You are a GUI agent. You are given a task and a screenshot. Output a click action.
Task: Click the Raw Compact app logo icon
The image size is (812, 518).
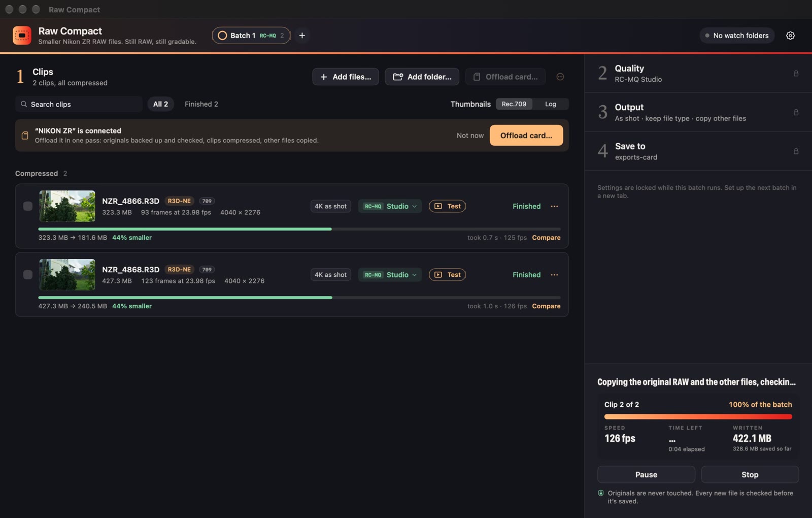[22, 36]
